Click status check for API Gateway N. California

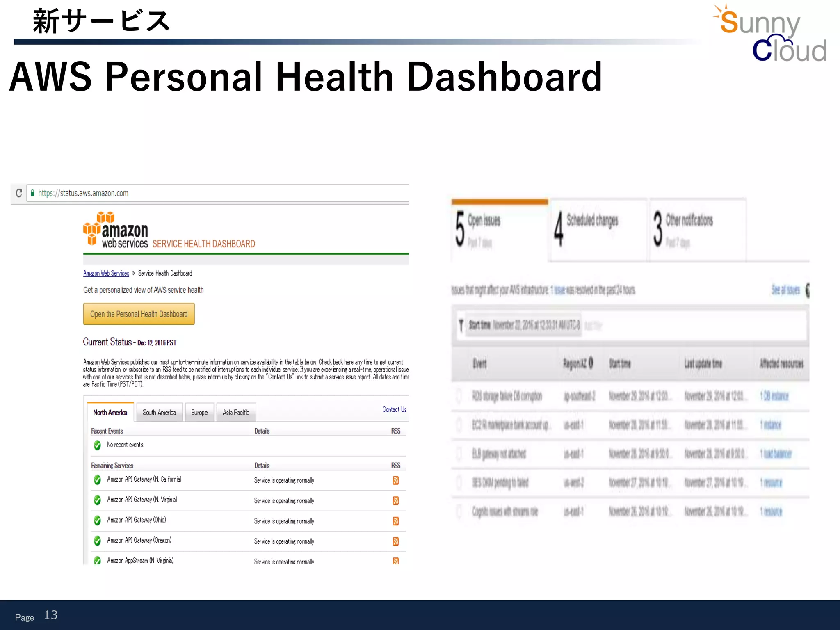point(97,479)
